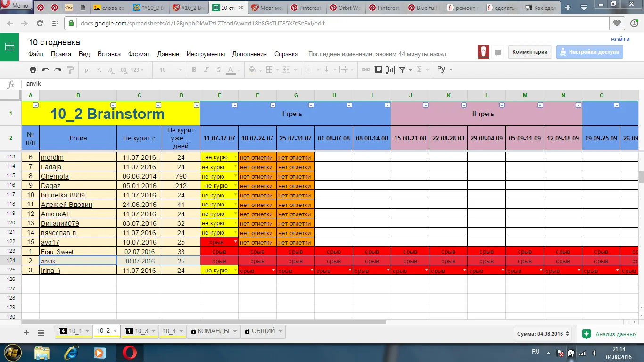Open the all sheets list icon
This screenshot has width=644, height=362.
41,333
